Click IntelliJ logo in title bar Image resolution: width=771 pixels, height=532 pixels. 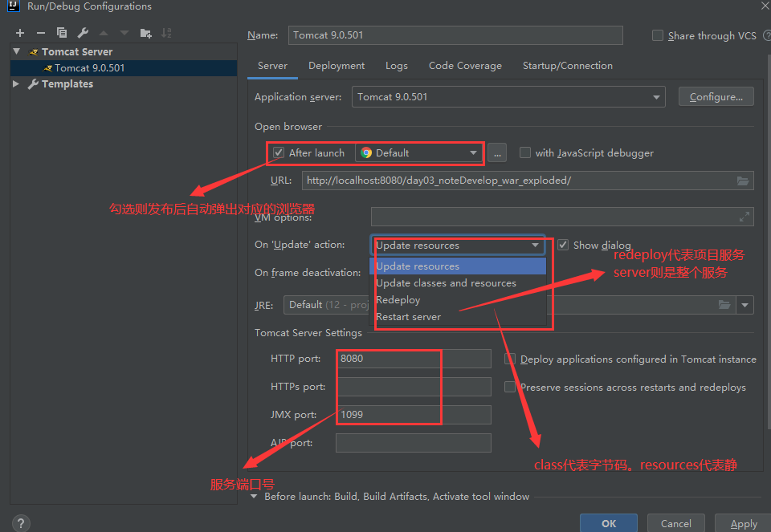[x=14, y=6]
